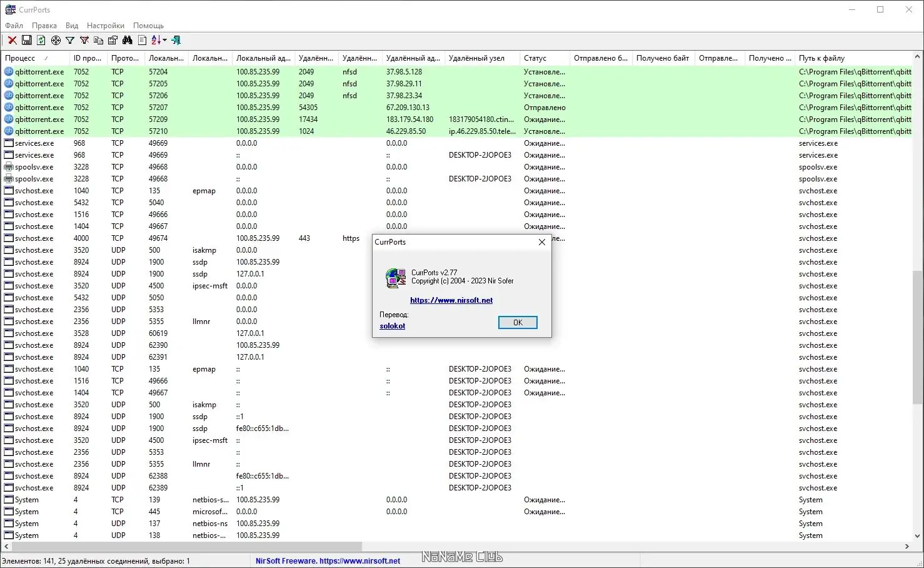Viewport: 924px width, 568px height.
Task: Close the CurrPorts About dialog
Action: point(542,242)
